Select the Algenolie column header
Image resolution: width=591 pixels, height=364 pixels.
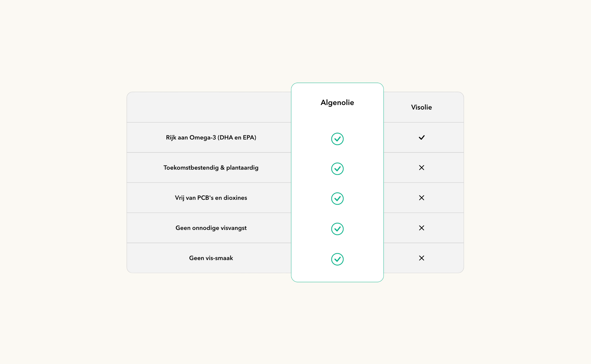point(337,103)
